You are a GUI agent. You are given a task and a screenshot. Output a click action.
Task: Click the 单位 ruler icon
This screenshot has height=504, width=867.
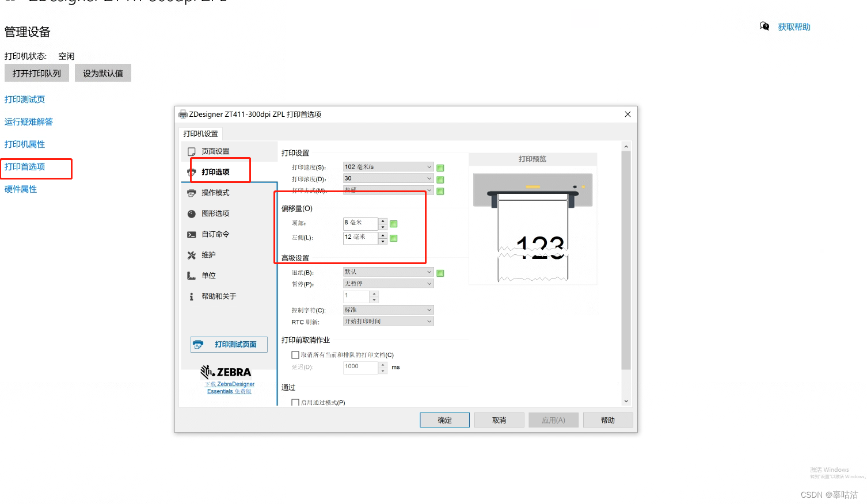(192, 276)
